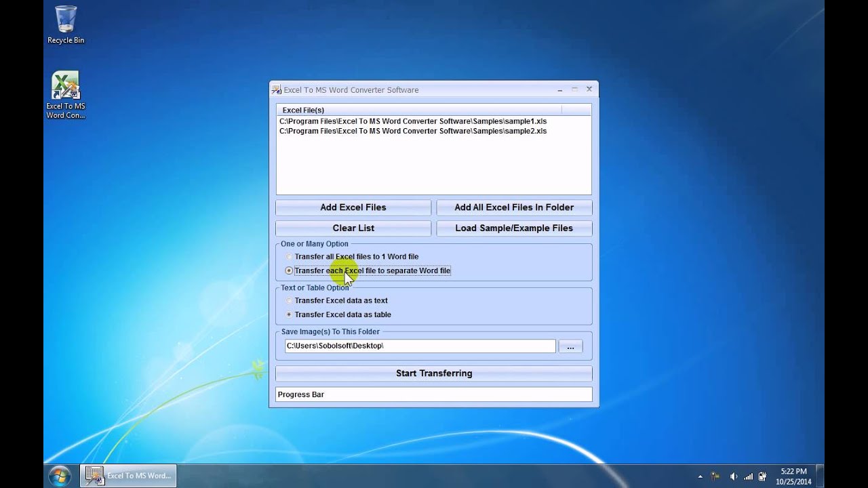
Task: Click the Progress Bar field
Action: 434,394
